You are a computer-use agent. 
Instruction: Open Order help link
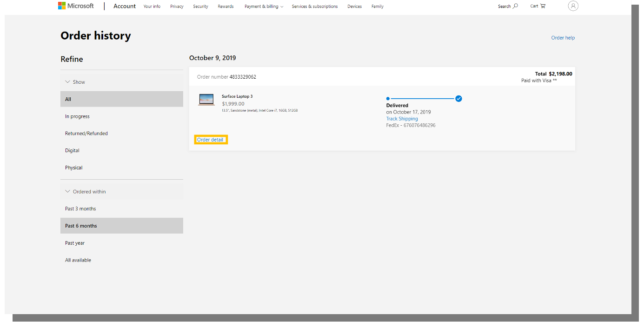(563, 38)
